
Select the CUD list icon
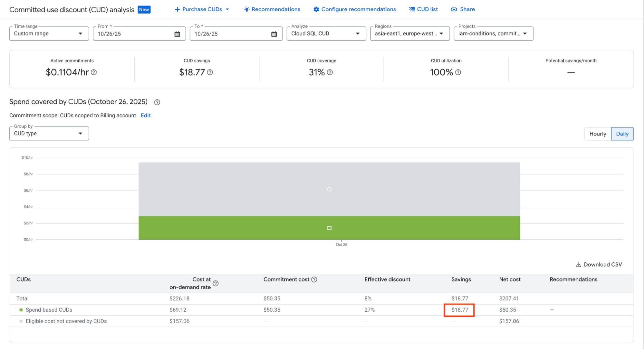pos(412,9)
